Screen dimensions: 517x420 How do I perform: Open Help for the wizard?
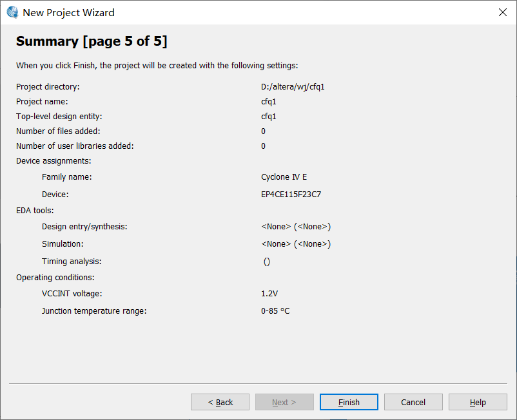(478, 402)
